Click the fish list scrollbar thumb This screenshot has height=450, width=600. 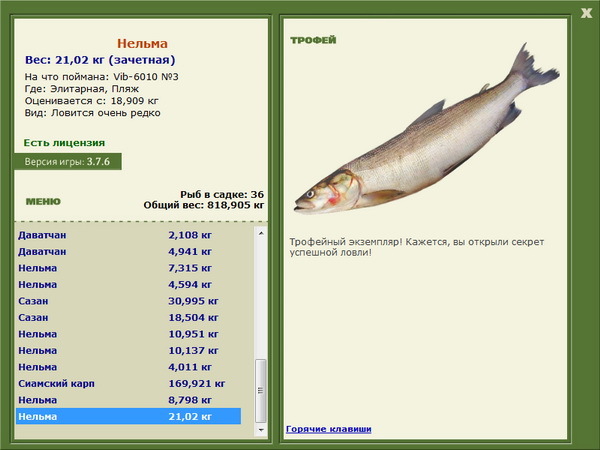pos(261,390)
